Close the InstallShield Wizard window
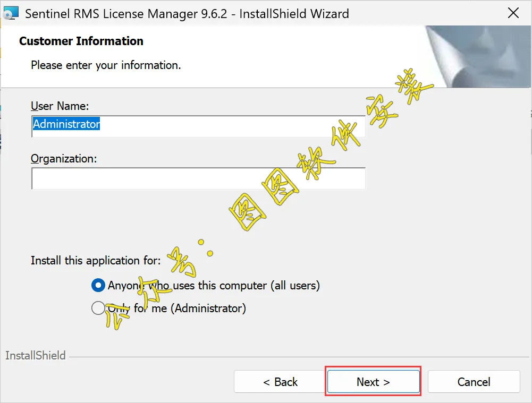 [x=513, y=13]
